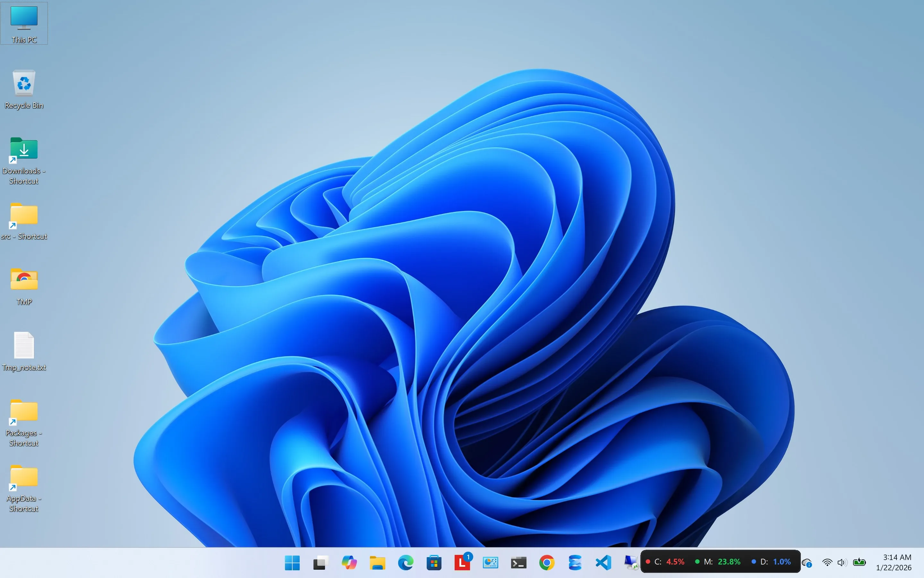
Task: Open the Windows Start menu
Action: tap(292, 562)
